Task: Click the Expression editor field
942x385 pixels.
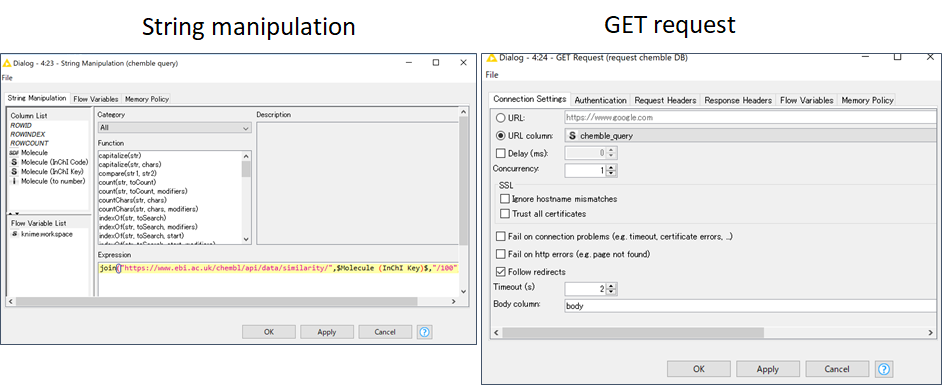Action: 278,279
